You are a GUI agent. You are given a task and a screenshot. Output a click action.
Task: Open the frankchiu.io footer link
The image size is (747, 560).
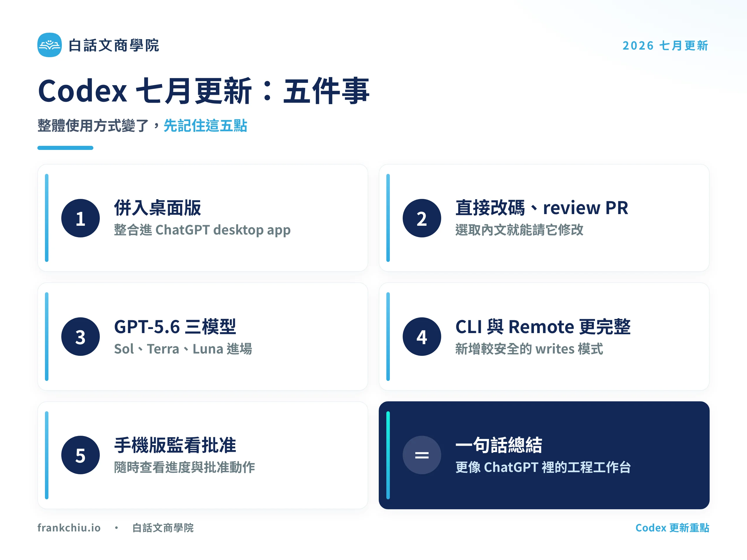coord(69,528)
